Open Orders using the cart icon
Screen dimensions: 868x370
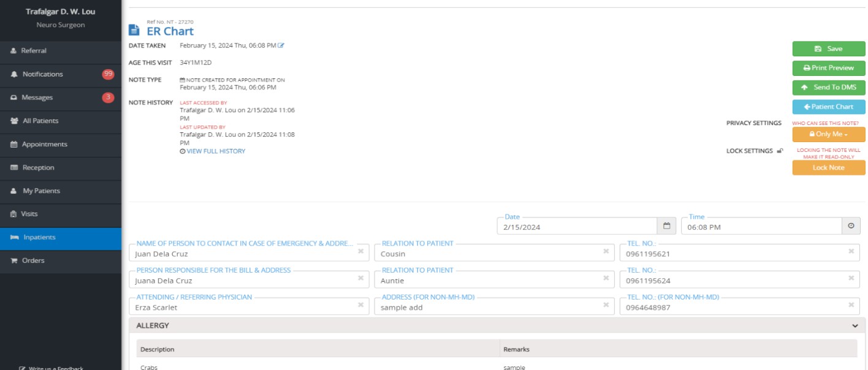pyautogui.click(x=13, y=260)
